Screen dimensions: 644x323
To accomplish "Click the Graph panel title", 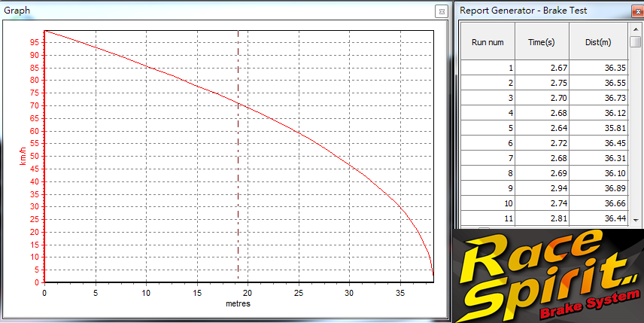I will [17, 11].
